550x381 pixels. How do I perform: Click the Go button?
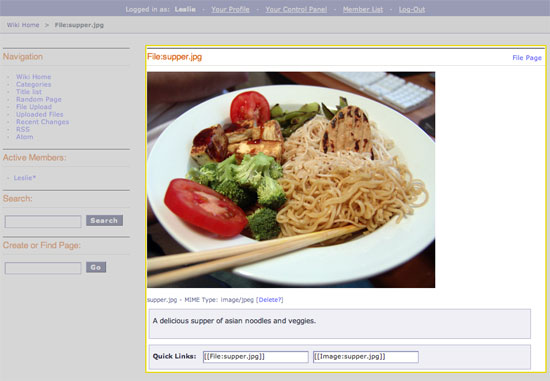coord(96,267)
